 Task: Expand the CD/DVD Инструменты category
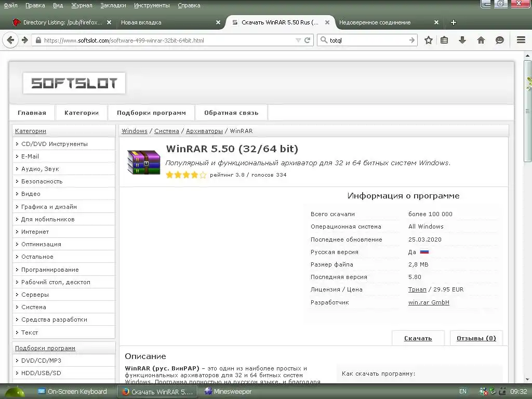tap(64, 144)
